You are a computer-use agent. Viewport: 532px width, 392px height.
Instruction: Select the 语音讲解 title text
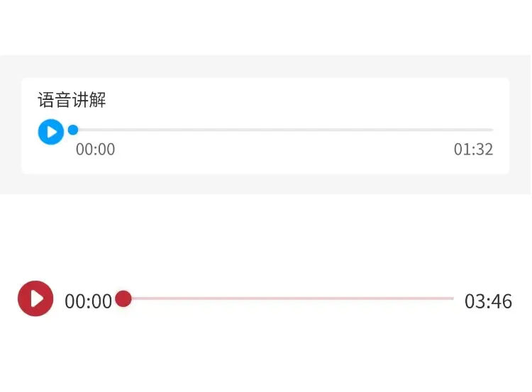[x=72, y=100]
